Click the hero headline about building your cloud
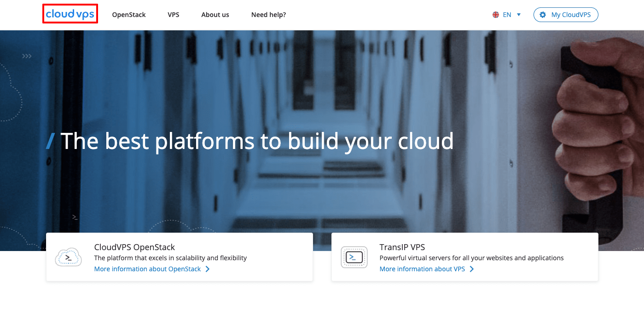 [x=257, y=141]
